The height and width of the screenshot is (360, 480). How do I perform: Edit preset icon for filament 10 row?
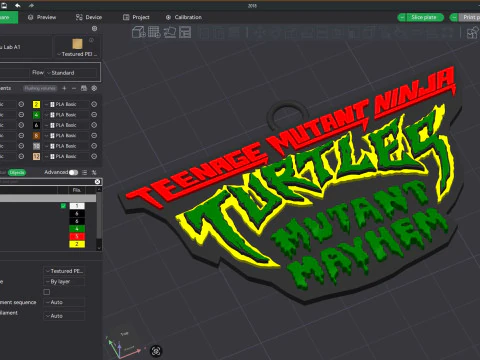pyautogui.click(x=94, y=146)
